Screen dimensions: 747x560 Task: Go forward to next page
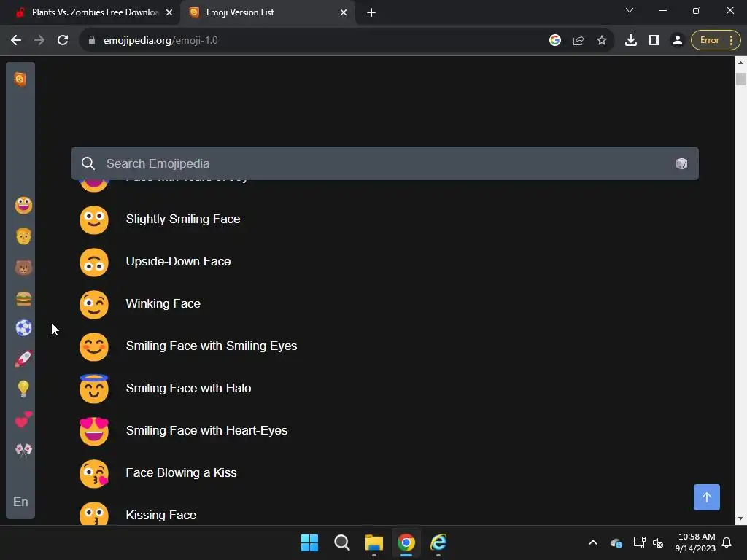click(39, 41)
